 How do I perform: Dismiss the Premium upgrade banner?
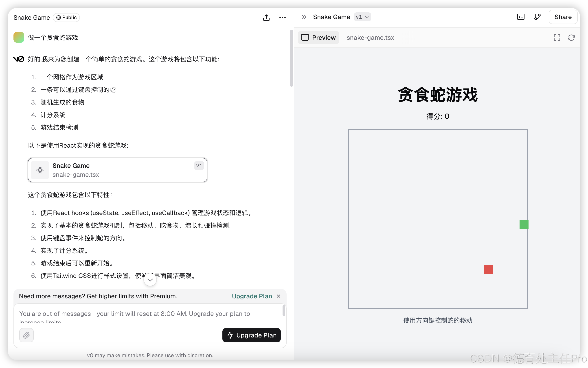279,296
